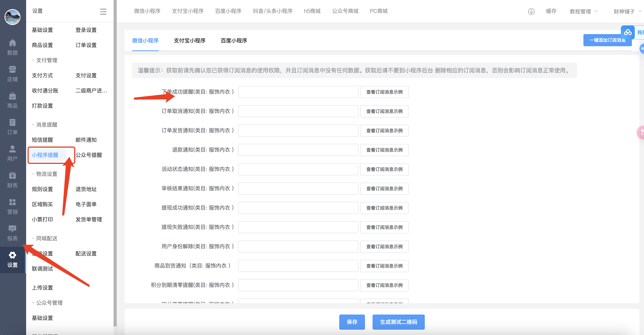
Task: View subscription example for 订单取消通知
Action: pos(384,111)
